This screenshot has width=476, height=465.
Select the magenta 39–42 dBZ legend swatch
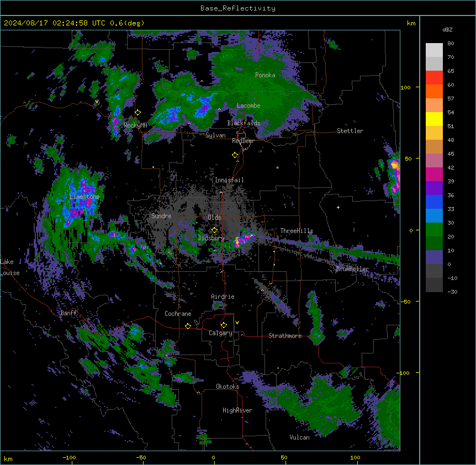point(434,174)
